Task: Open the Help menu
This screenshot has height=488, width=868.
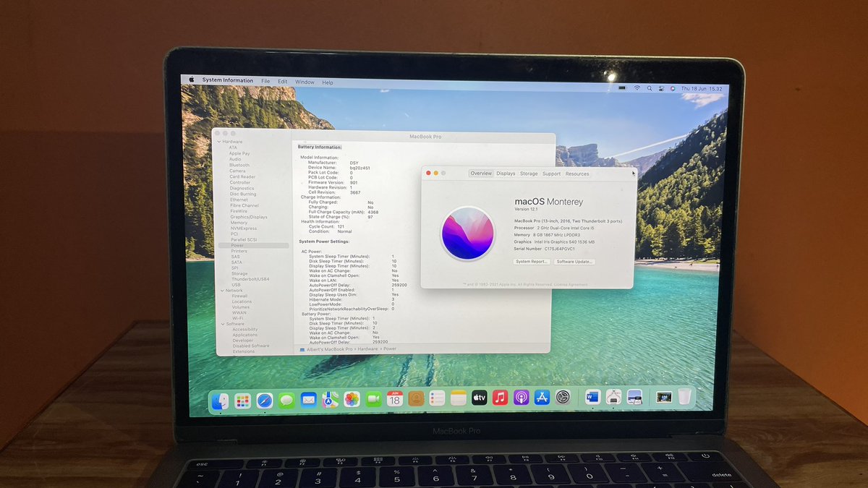Action: point(328,82)
